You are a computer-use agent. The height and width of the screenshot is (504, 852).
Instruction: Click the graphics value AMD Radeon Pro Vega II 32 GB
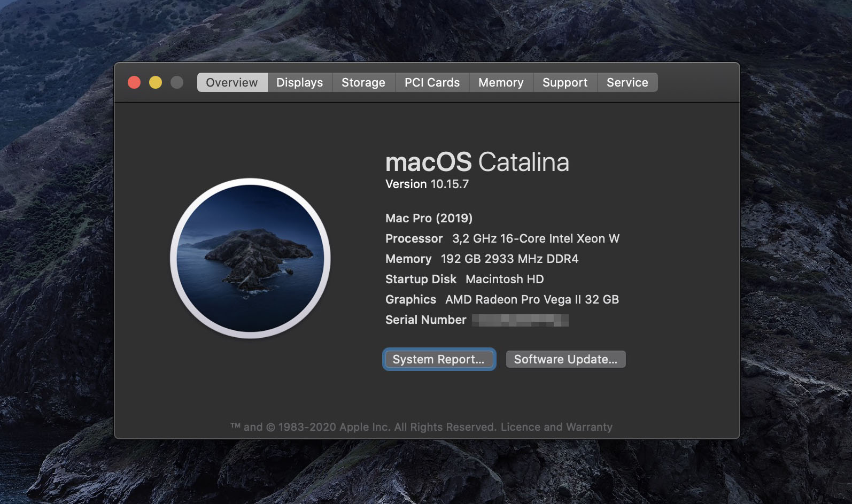point(532,299)
